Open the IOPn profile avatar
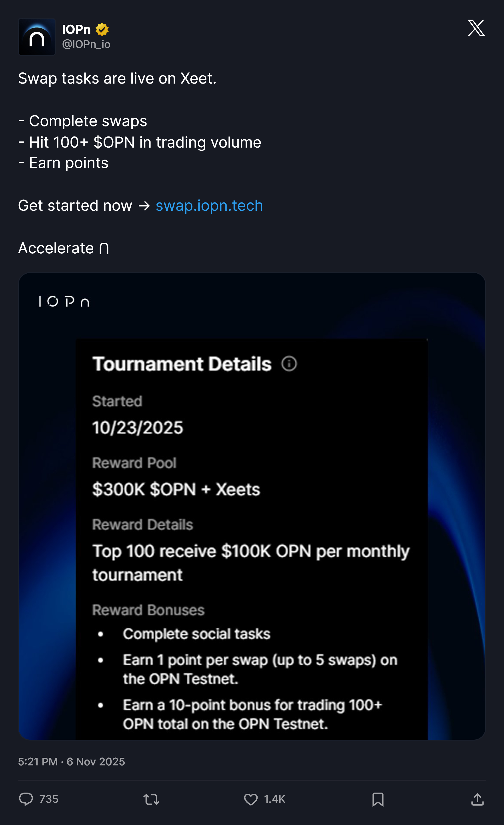Image resolution: width=504 pixels, height=825 pixels. [37, 37]
